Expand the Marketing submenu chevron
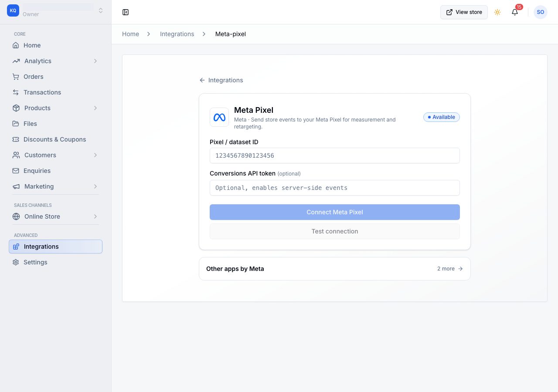Screen dimensions: 558x392 coord(95,186)
